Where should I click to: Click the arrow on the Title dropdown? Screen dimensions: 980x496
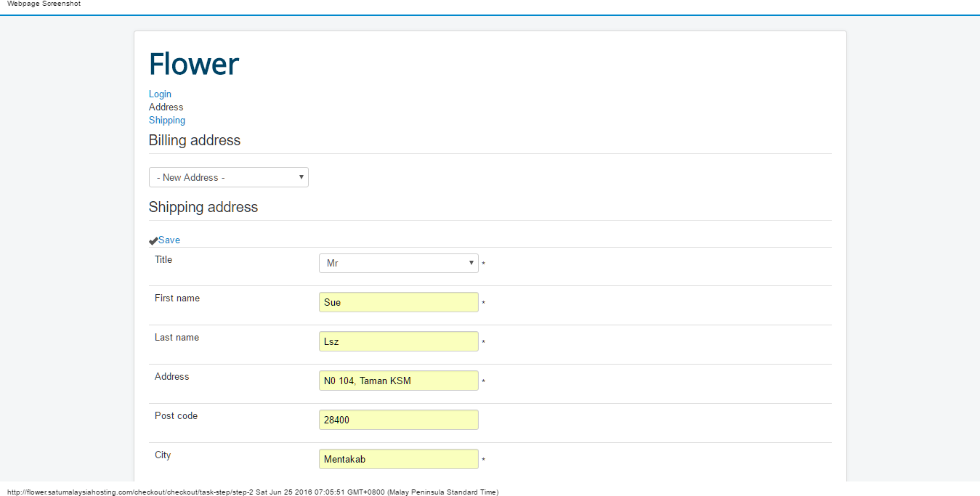(471, 263)
